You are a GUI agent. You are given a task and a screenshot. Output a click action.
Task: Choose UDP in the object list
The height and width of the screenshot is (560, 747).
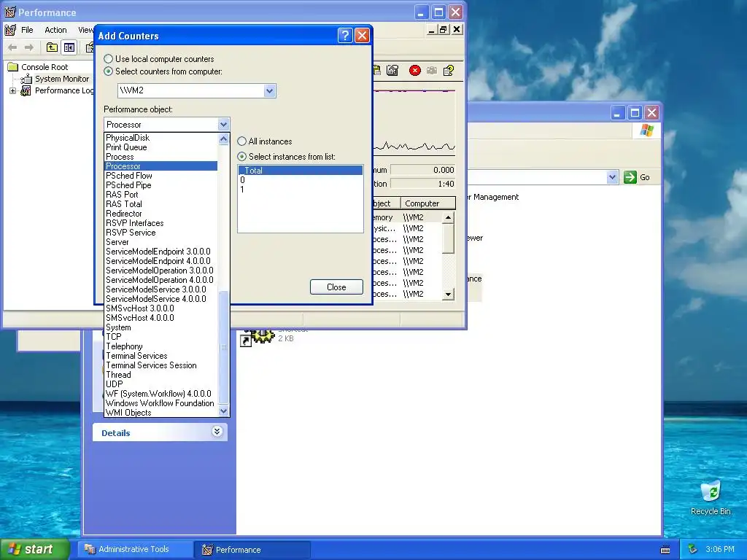click(160, 384)
